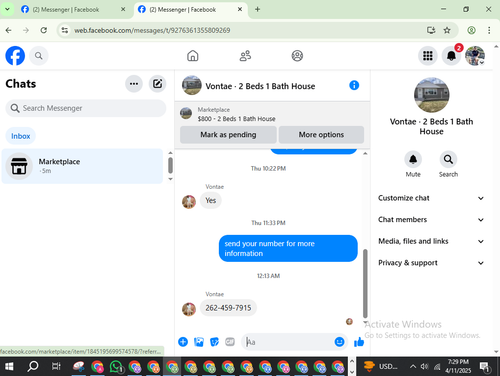Choose a sticker icon
This screenshot has height=376, width=500.
coord(214,342)
